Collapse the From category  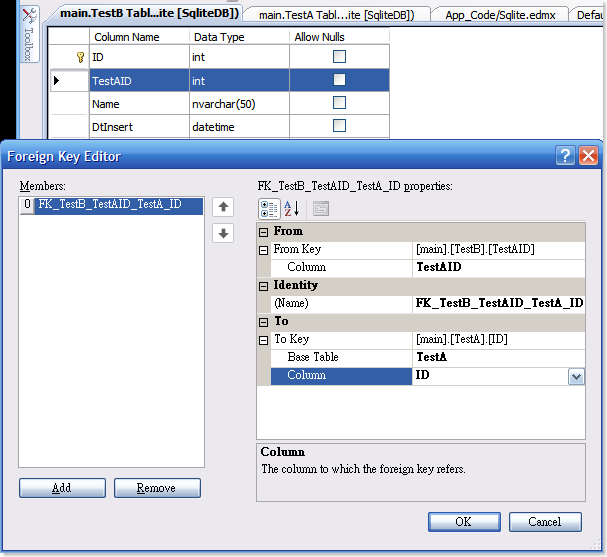point(264,232)
